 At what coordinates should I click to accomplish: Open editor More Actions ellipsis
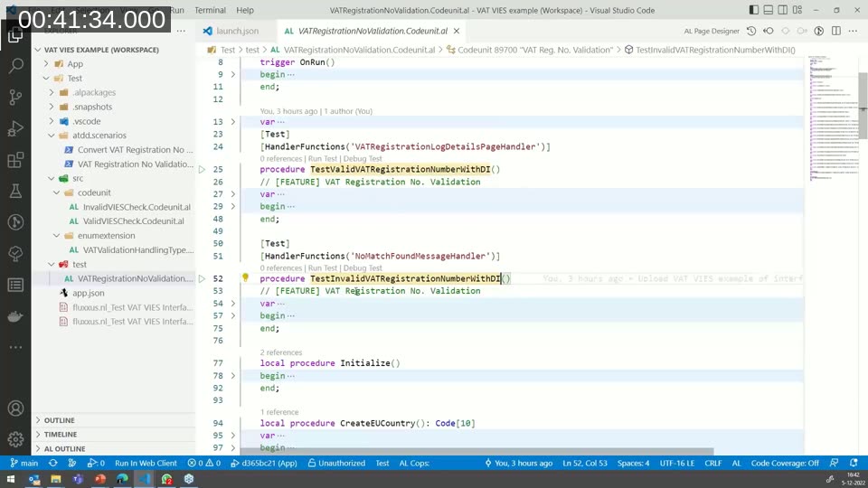853,31
